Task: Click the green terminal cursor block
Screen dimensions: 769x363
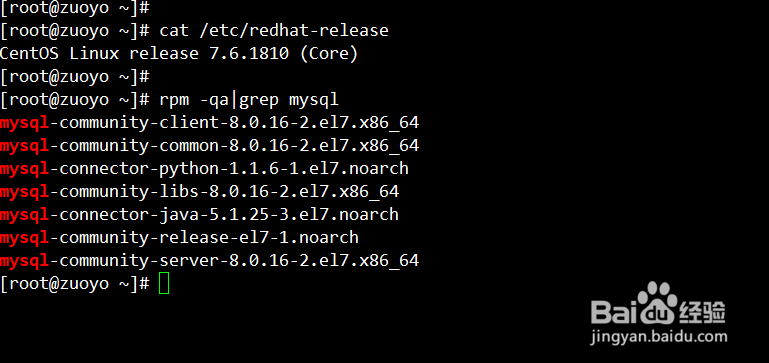Action: tap(164, 285)
